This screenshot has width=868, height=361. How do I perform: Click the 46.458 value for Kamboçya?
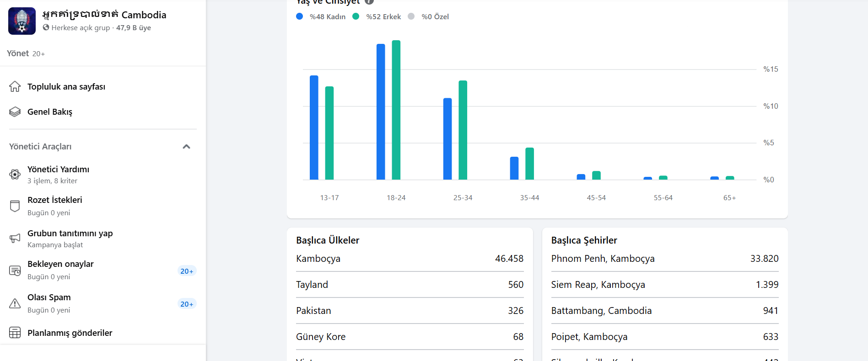pos(509,259)
